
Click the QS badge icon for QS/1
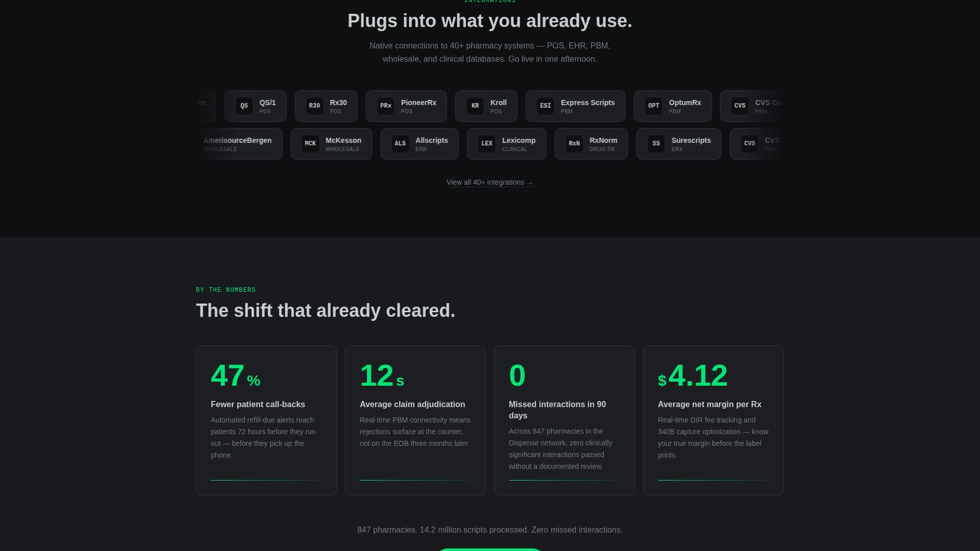pos(244,106)
